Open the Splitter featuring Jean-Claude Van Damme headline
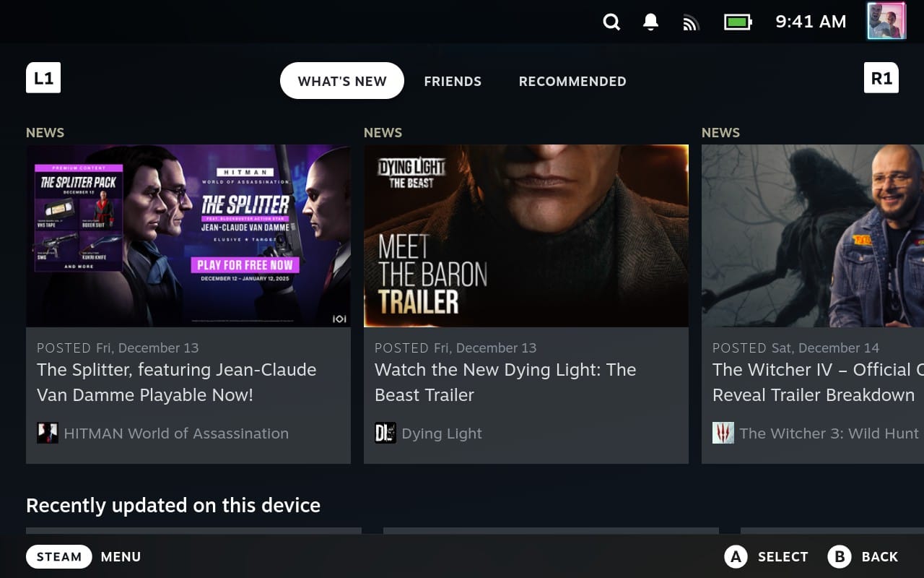 (177, 382)
